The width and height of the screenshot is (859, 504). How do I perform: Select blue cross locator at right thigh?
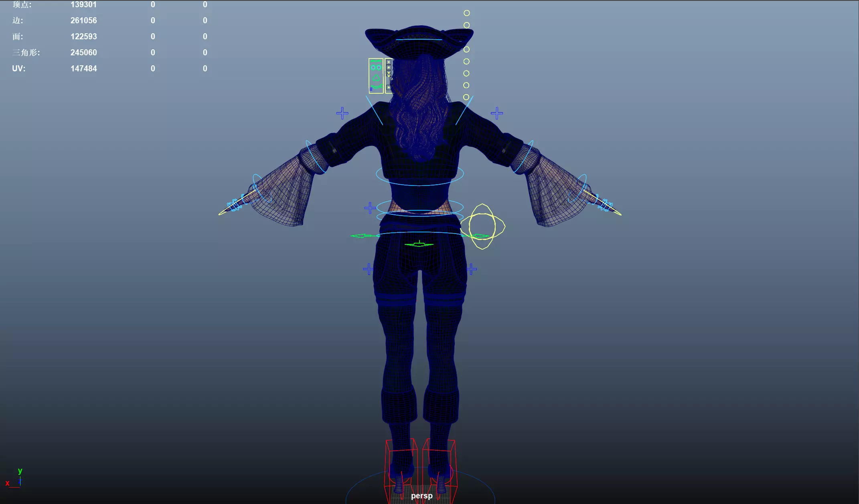click(472, 269)
